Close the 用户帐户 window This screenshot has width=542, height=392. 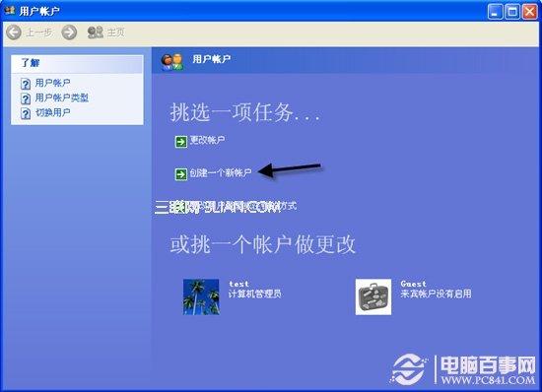tap(529, 12)
